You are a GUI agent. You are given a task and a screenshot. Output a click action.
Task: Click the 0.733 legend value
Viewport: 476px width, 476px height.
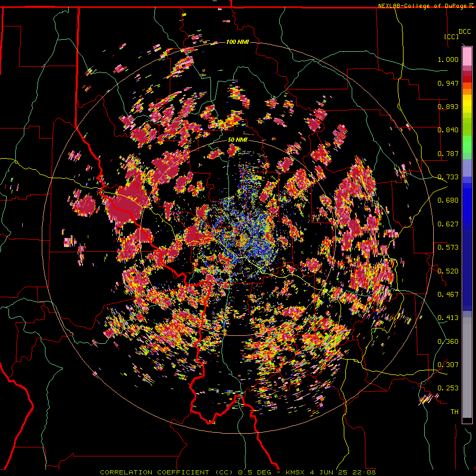click(448, 177)
